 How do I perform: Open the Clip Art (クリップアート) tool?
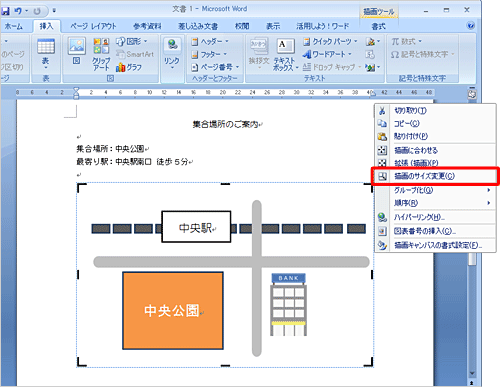coord(101,55)
